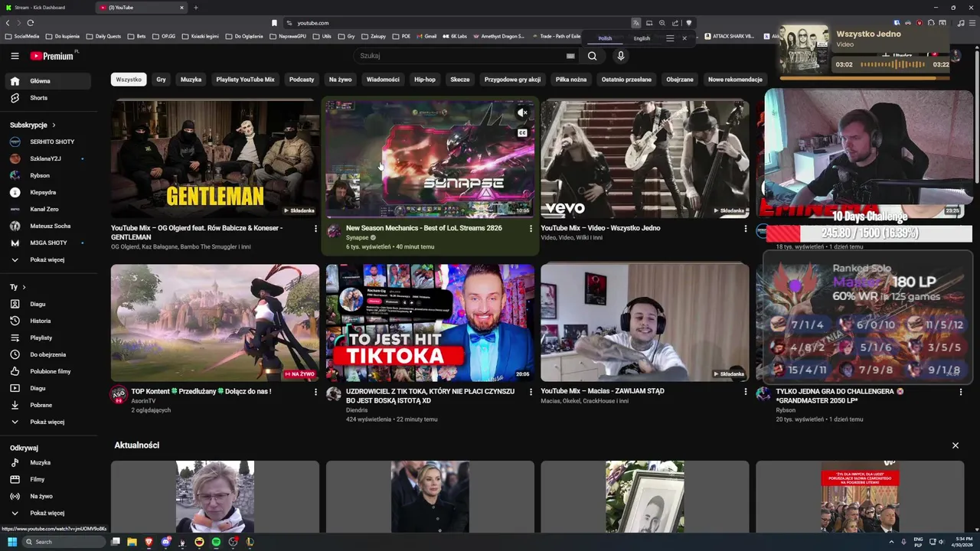The image size is (980, 551).
Task: Select the Gry filter chip
Action: (161, 80)
